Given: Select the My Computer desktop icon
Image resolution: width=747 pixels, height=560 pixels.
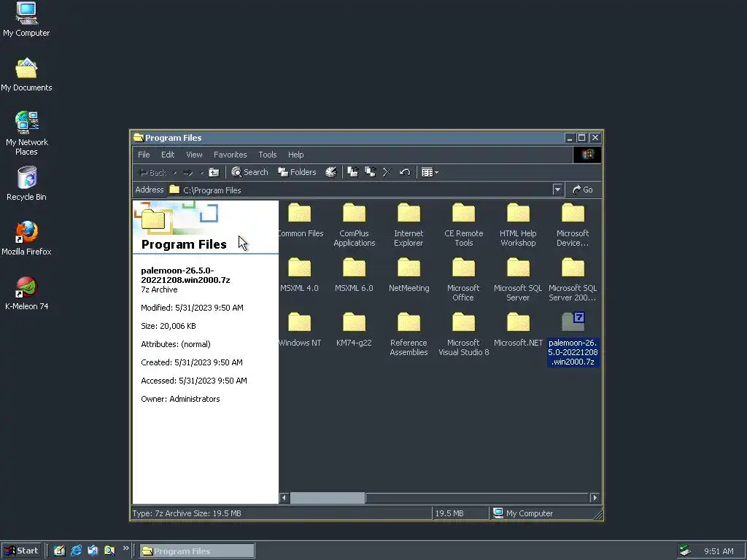Looking at the screenshot, I should [26, 20].
